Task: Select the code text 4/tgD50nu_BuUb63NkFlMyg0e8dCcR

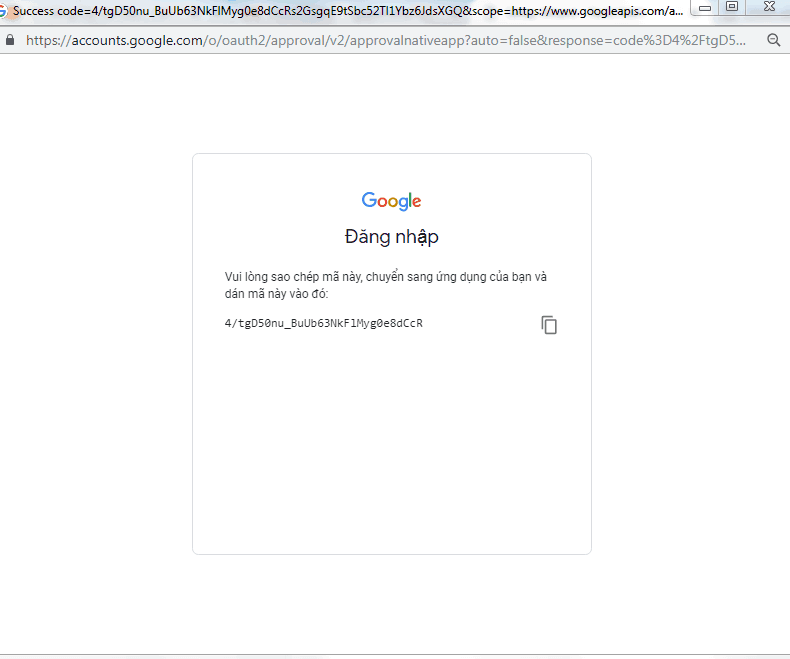Action: tap(323, 323)
